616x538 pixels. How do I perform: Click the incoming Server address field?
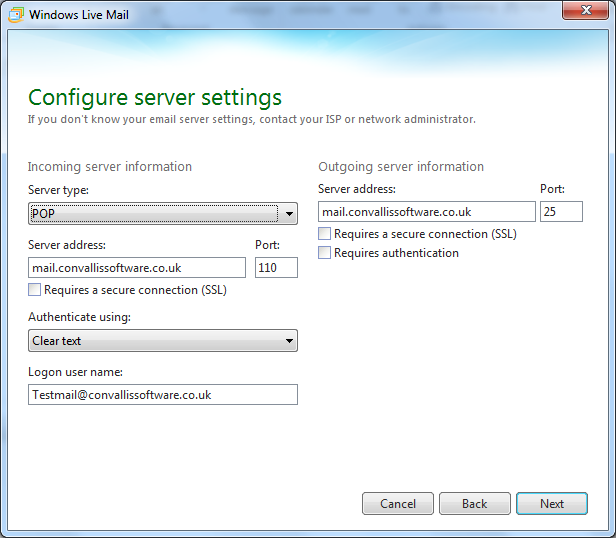137,268
